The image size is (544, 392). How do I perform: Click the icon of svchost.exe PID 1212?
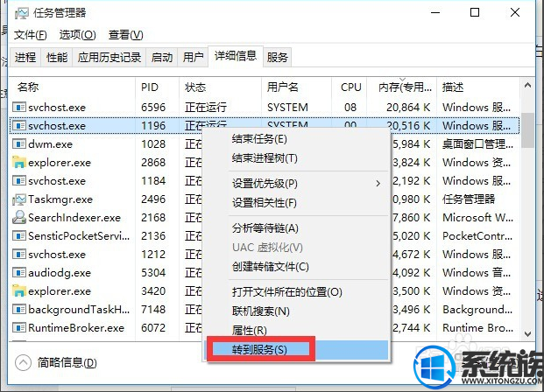coord(19,254)
